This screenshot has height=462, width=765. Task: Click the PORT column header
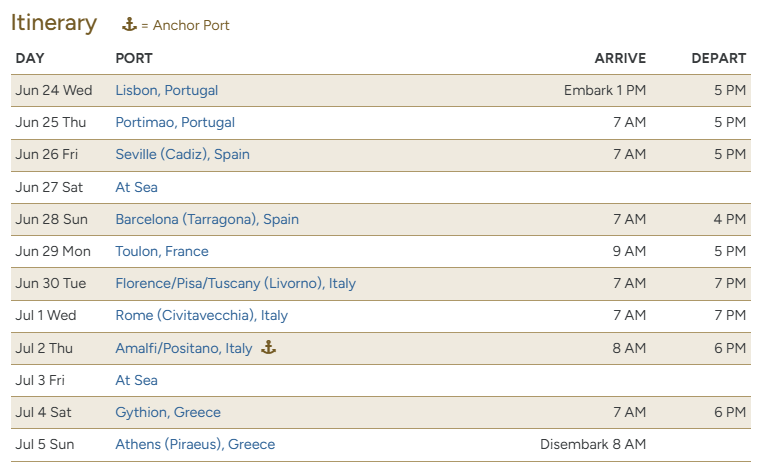[134, 59]
